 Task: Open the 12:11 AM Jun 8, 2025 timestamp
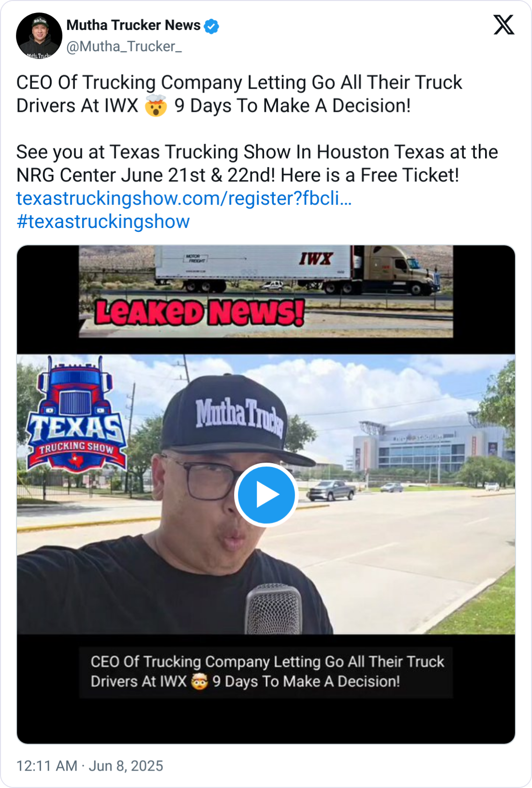pos(90,766)
